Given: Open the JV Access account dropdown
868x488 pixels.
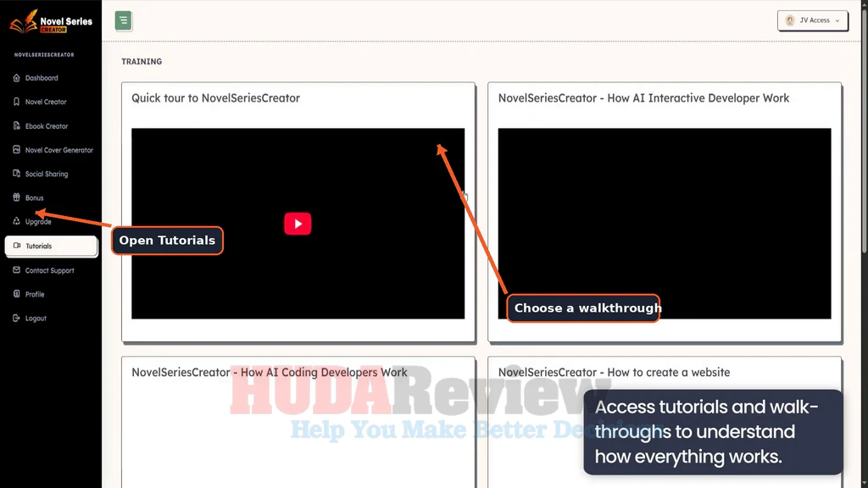Looking at the screenshot, I should click(x=812, y=20).
